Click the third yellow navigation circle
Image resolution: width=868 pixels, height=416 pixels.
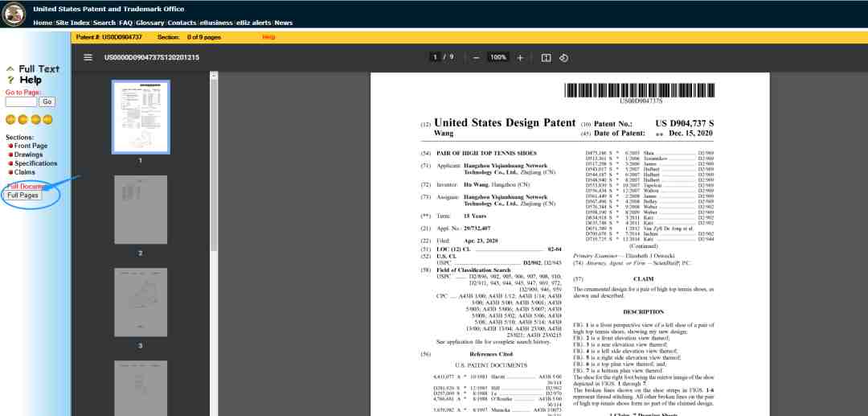click(35, 119)
